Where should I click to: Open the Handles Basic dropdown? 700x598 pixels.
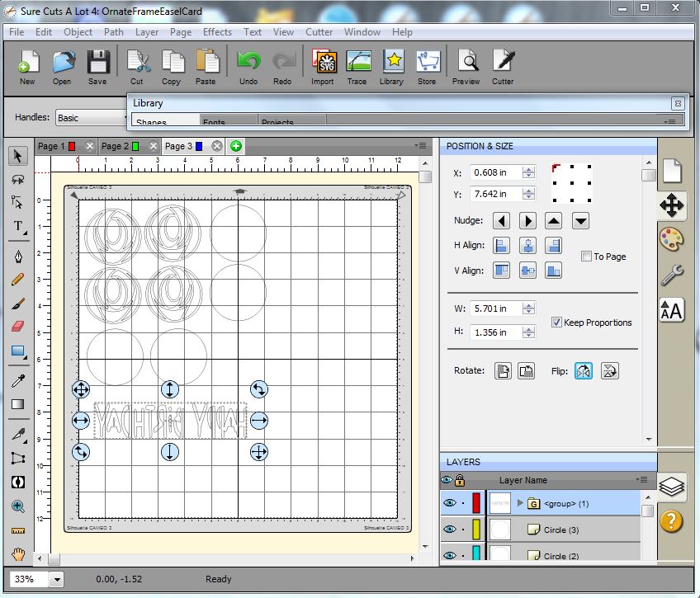(89, 118)
